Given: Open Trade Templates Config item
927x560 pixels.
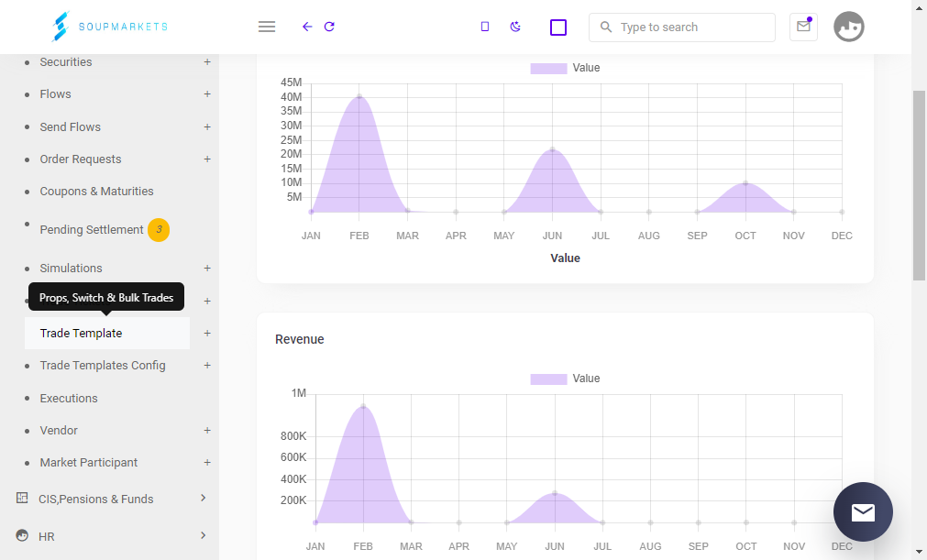Looking at the screenshot, I should click(103, 366).
